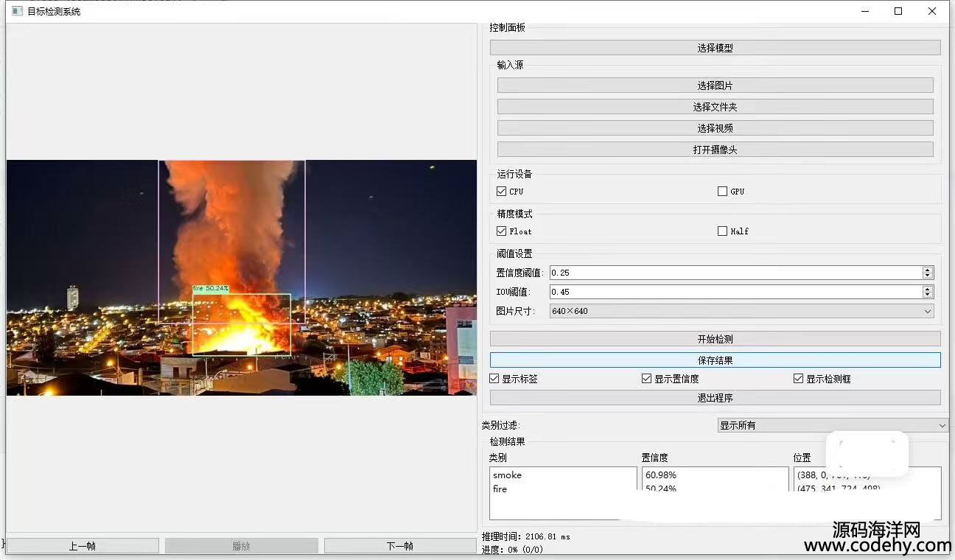Enable the GPU device checkbox
The height and width of the screenshot is (560, 955).
[x=722, y=192]
